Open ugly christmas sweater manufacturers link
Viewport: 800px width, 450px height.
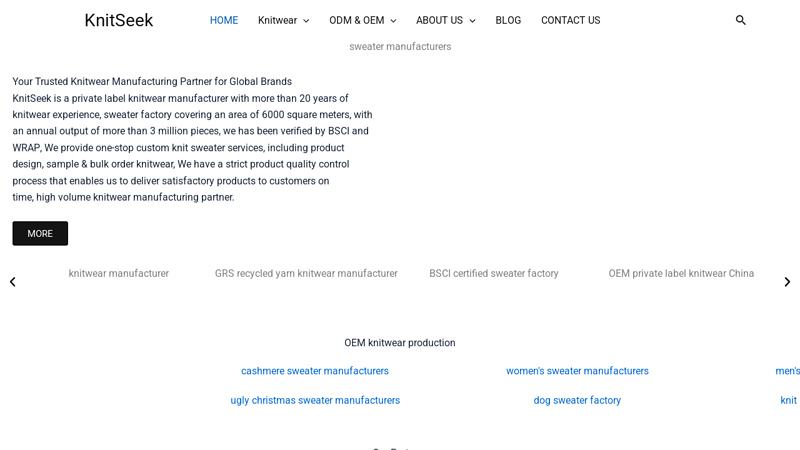[x=315, y=400]
